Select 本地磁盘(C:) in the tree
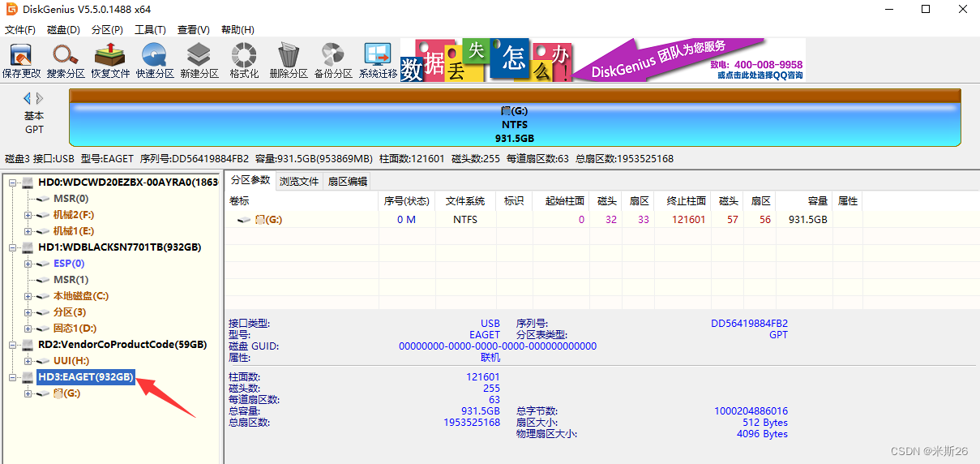Viewport: 980px width, 464px height. [x=81, y=296]
